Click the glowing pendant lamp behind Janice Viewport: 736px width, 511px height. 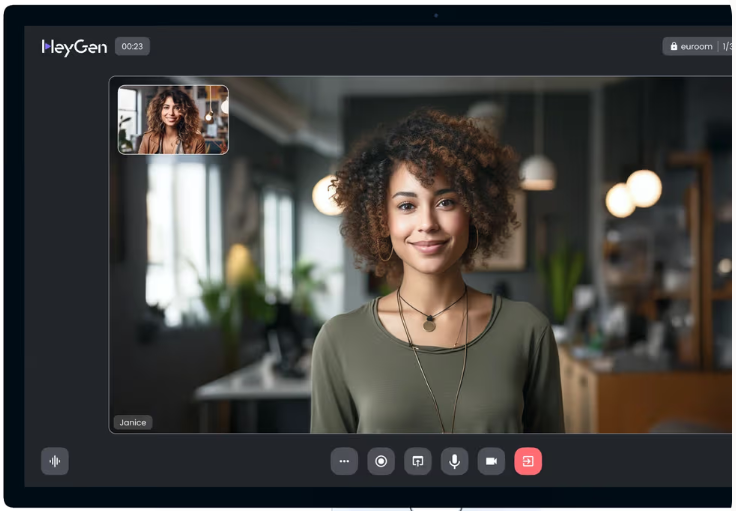tap(643, 187)
